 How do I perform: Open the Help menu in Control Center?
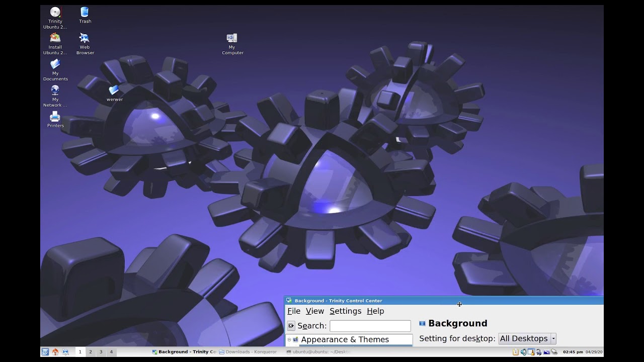click(x=375, y=311)
